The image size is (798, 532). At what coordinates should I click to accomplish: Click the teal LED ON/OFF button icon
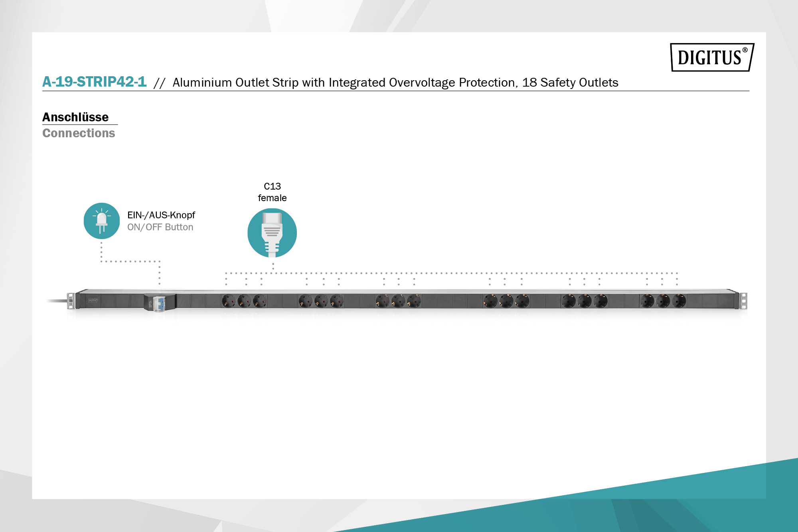coord(102,221)
